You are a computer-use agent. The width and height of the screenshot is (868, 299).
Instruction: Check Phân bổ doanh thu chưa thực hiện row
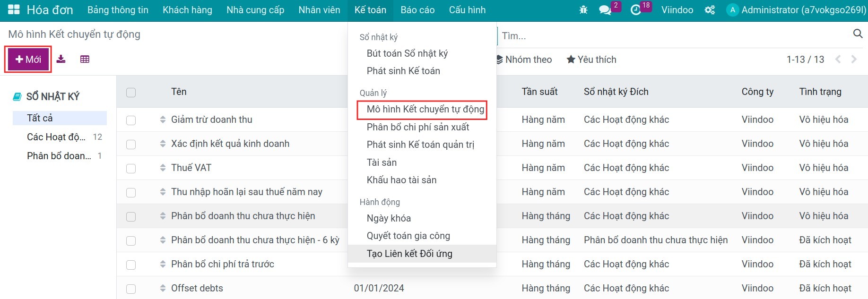tap(131, 217)
